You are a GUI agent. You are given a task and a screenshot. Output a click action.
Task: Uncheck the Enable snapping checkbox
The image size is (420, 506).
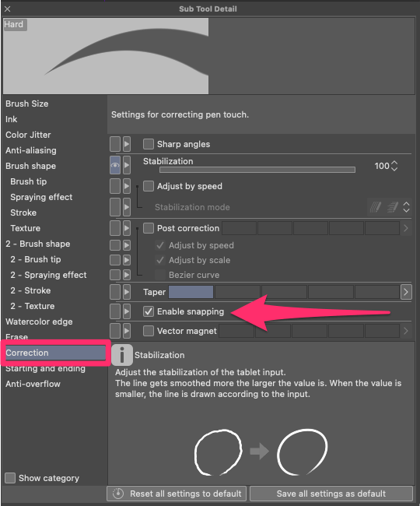pos(149,311)
